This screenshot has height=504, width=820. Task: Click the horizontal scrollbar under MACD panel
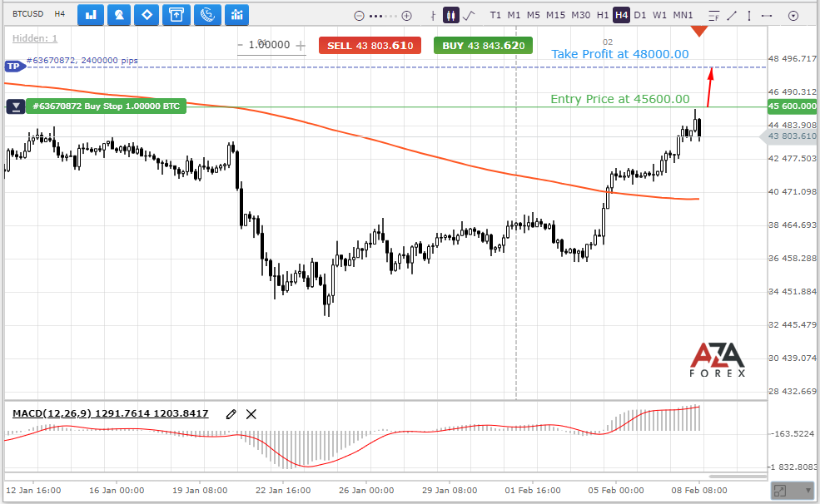pos(738,477)
